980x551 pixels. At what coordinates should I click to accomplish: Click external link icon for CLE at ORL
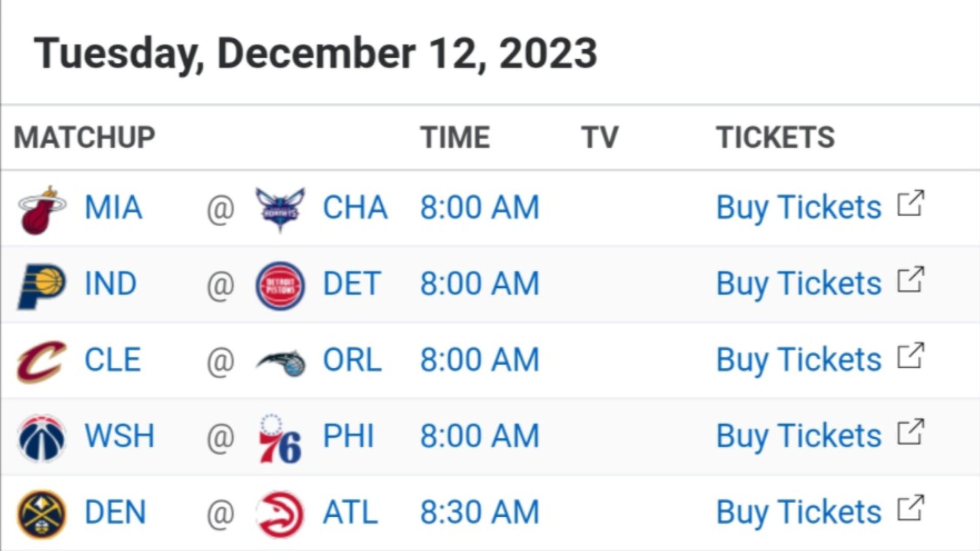click(x=911, y=355)
